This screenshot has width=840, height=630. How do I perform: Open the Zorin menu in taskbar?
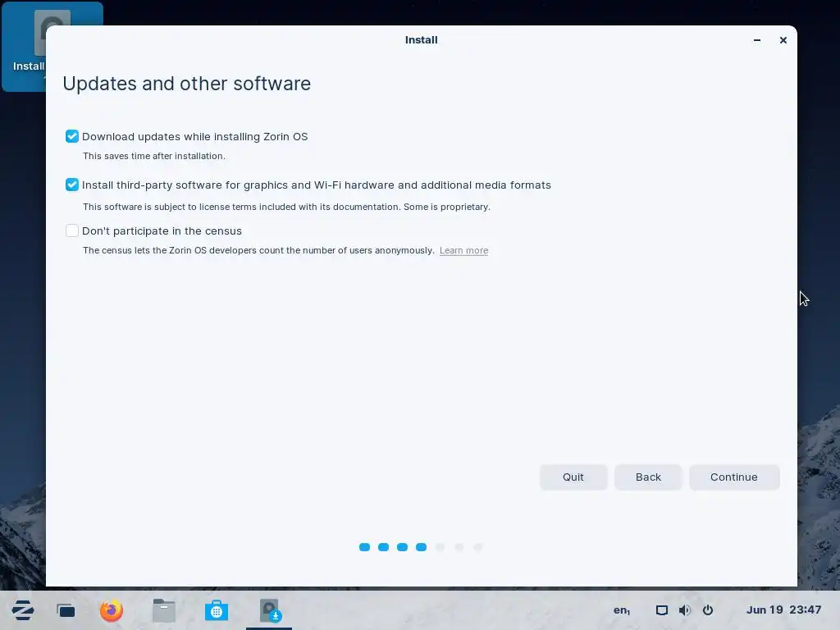pos(23,610)
